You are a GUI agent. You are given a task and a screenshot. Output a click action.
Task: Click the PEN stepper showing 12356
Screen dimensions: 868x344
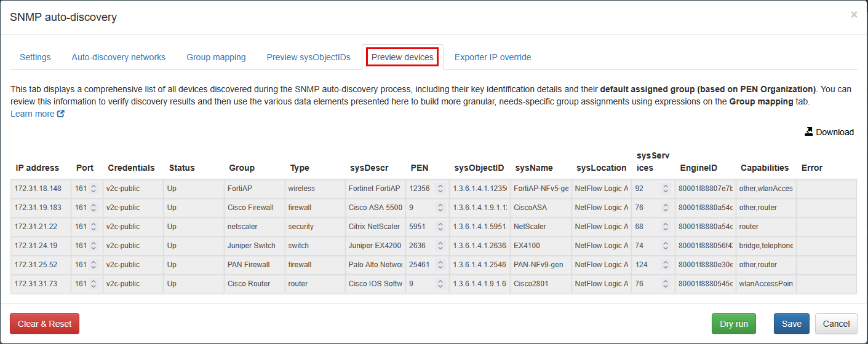tap(440, 189)
